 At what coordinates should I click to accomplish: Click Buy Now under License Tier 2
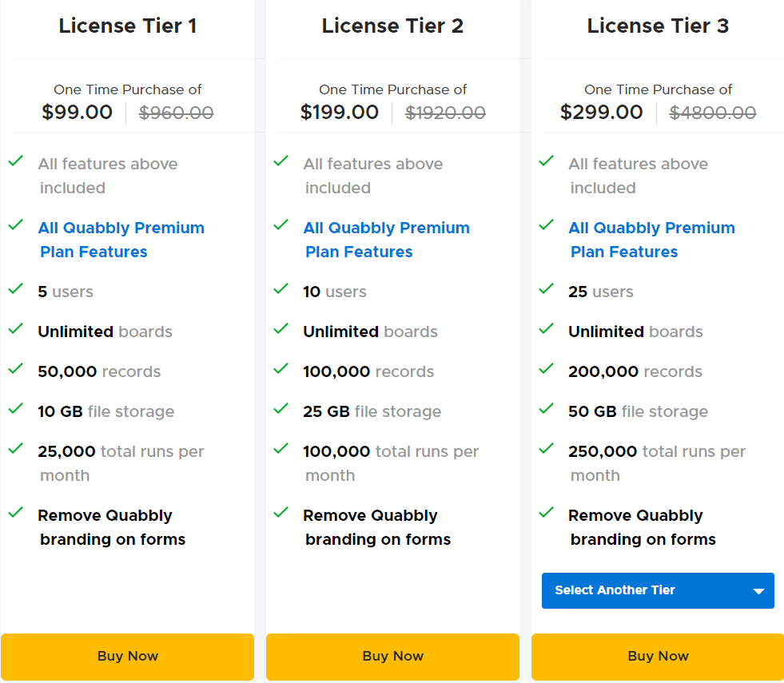click(392, 656)
